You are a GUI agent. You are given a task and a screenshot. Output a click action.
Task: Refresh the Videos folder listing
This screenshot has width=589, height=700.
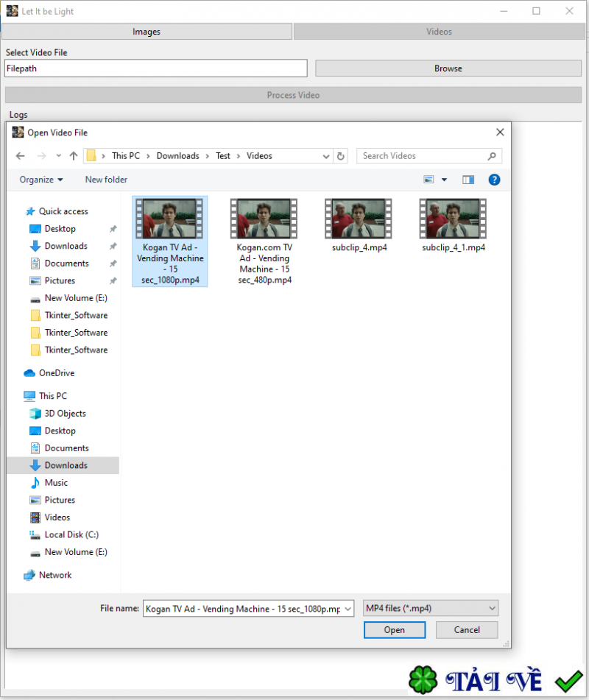point(341,156)
